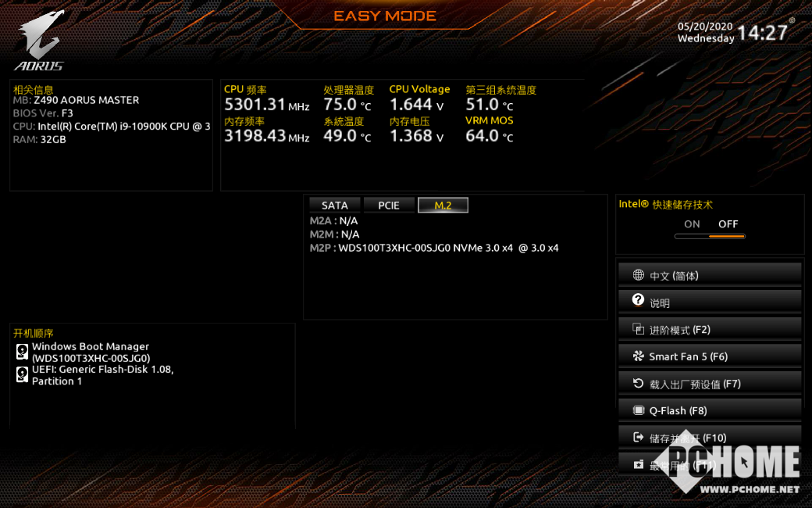Click the exit icon for 储存并离开

click(x=639, y=438)
